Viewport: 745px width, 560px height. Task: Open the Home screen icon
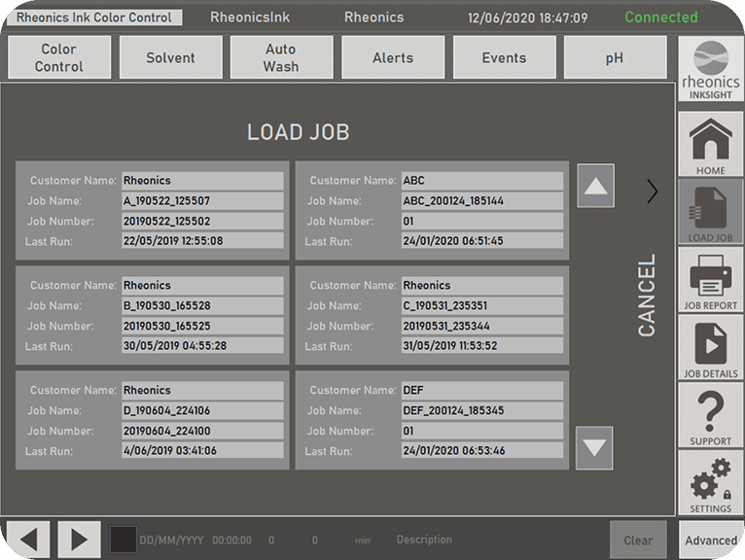pyautogui.click(x=710, y=144)
